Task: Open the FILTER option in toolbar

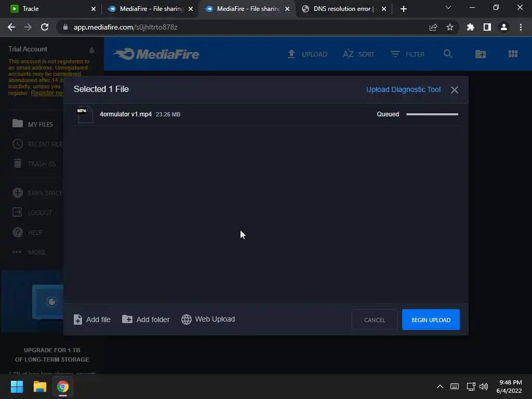Action: [x=407, y=54]
